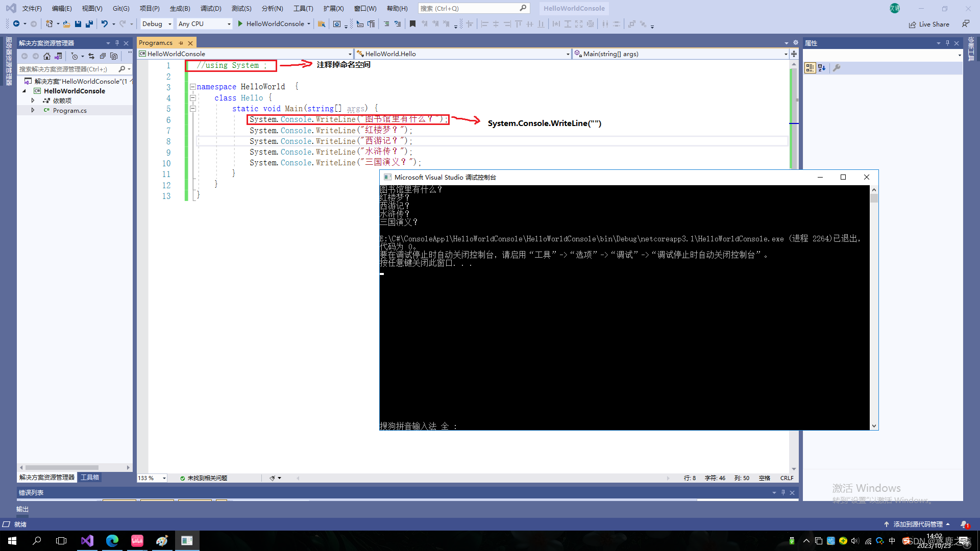Viewport: 980px width, 551px height.
Task: Toggle auto-hide pin on Error List panel
Action: (783, 492)
